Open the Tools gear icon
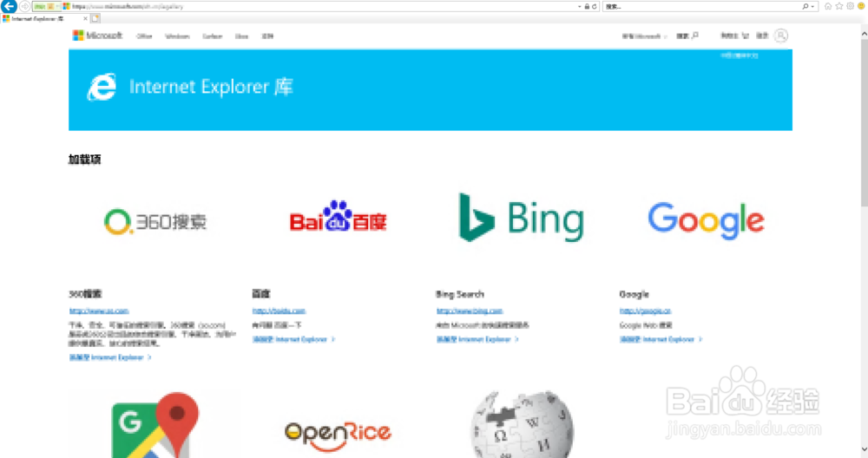Viewport: 868px width, 458px height. pyautogui.click(x=851, y=6)
